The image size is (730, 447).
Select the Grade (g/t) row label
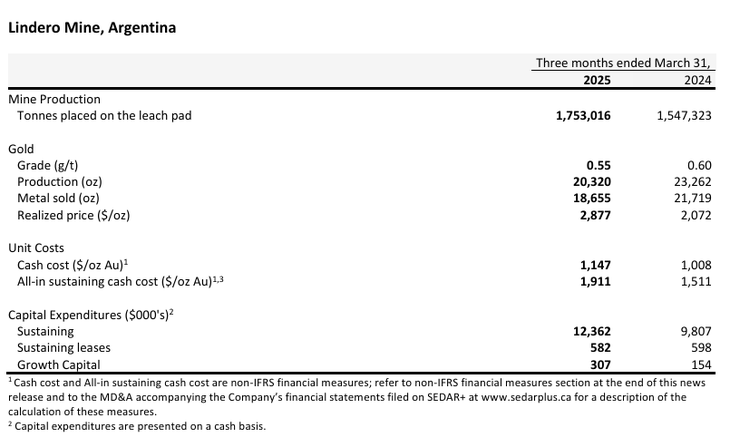point(48,165)
